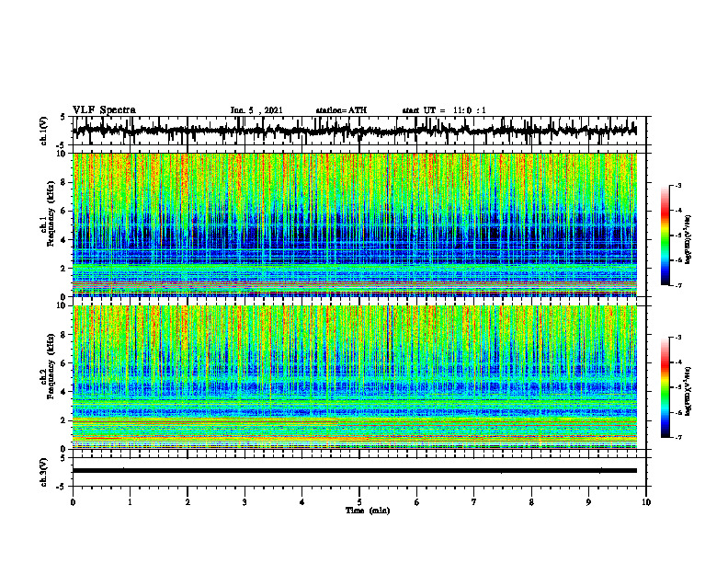Click the "start UT = 11:0 :1" text
This screenshot has height=563, width=728.
pyautogui.click(x=444, y=110)
